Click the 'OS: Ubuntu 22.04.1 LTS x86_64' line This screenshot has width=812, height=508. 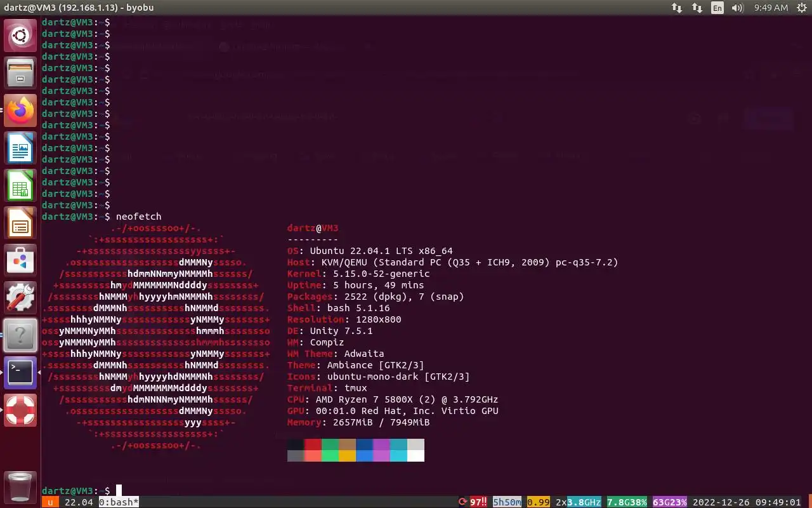370,251
